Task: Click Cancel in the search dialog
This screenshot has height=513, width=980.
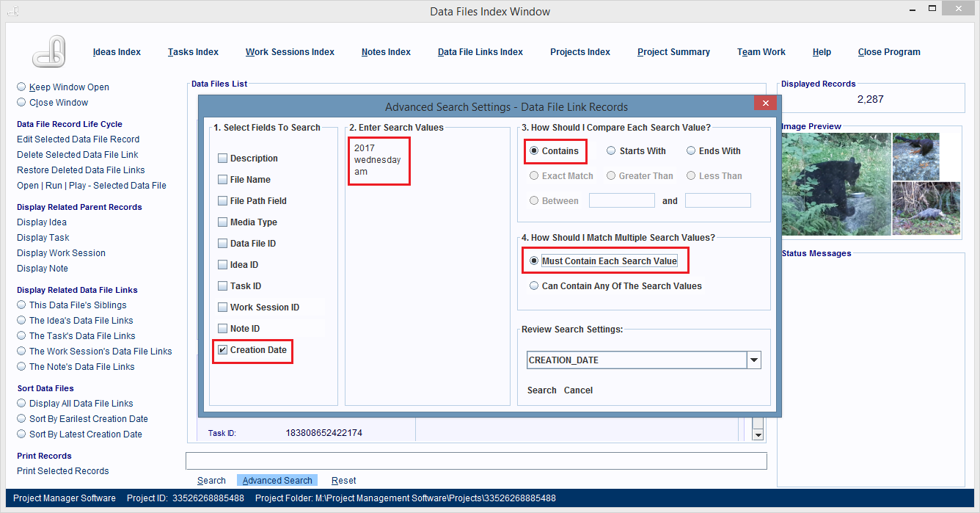Action: pyautogui.click(x=578, y=390)
